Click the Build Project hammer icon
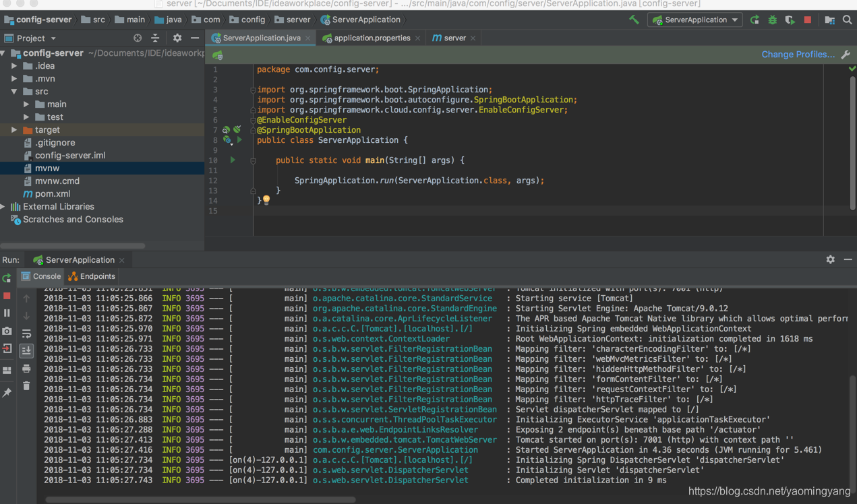857x504 pixels. point(634,20)
